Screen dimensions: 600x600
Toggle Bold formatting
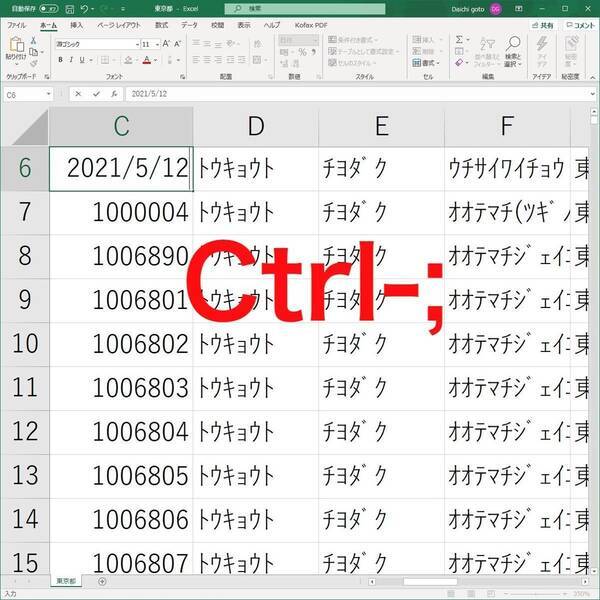coord(60,60)
